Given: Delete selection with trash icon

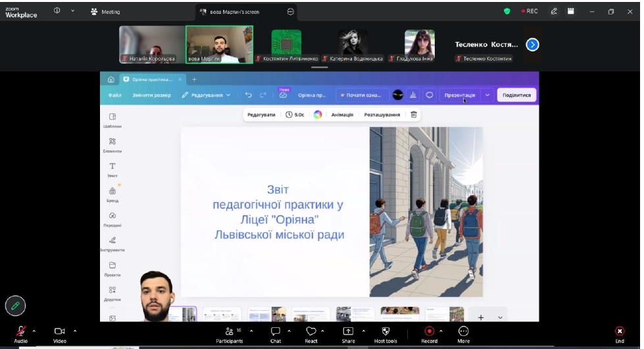Looking at the screenshot, I should coord(414,115).
